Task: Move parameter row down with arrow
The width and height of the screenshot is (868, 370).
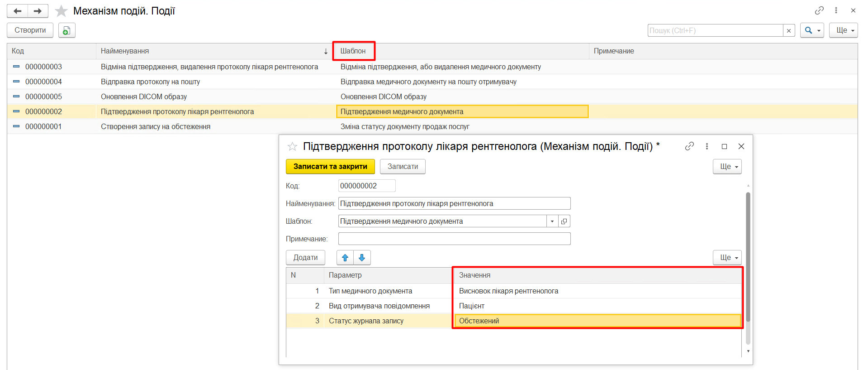Action: [x=362, y=258]
